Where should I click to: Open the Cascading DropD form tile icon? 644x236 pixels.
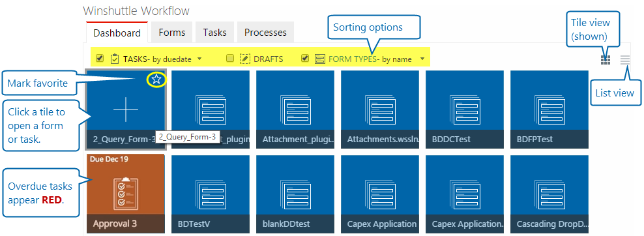point(549,194)
